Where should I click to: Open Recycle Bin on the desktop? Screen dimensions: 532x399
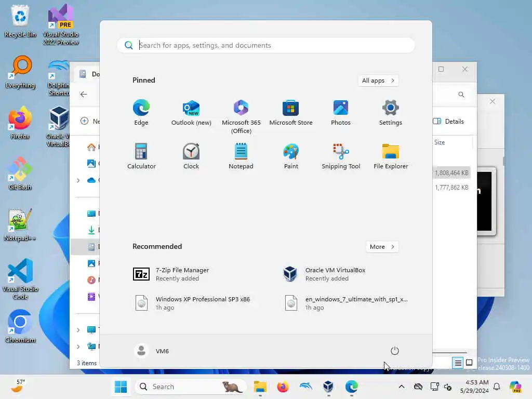[20, 21]
